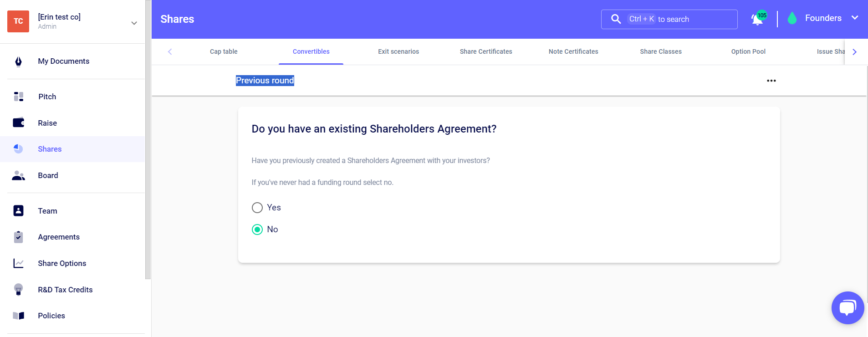This screenshot has height=337, width=868.
Task: Open the three-dots more options menu
Action: pos(771,81)
